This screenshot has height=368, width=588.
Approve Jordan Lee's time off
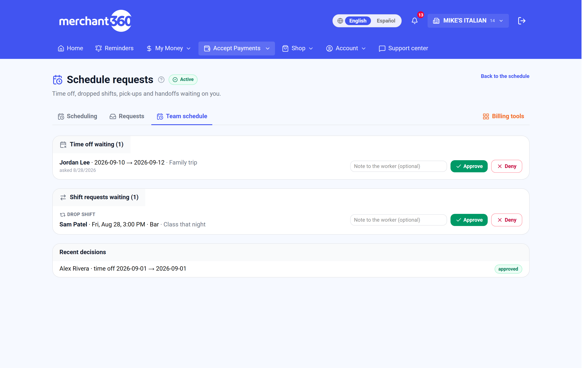(x=469, y=166)
